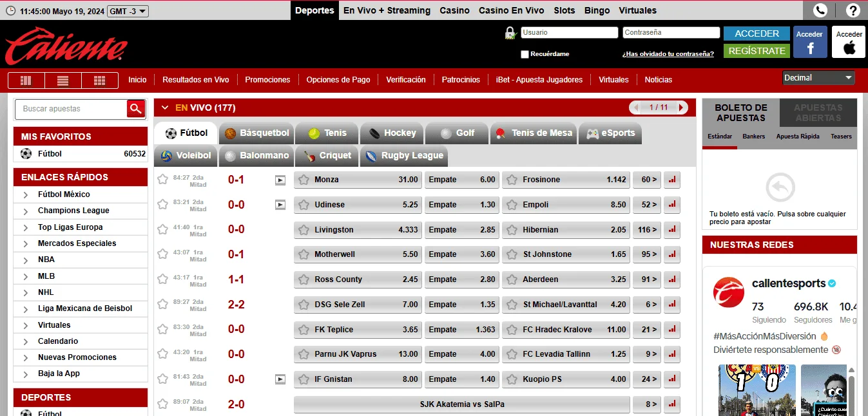
Task: Favorite the SJK Akatemia vs SalPa match star
Action: click(x=162, y=404)
